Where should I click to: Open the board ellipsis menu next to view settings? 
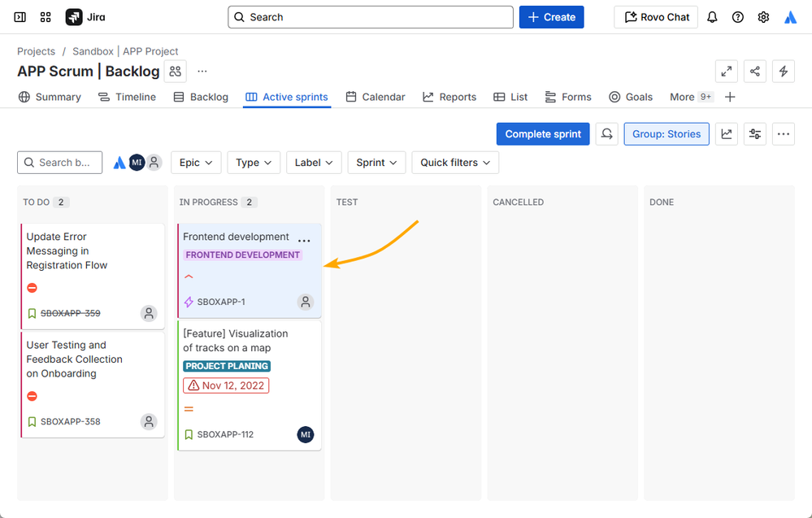(783, 134)
